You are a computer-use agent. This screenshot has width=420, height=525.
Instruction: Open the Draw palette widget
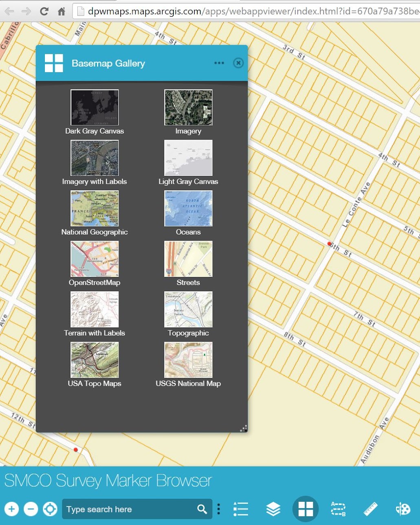403,509
